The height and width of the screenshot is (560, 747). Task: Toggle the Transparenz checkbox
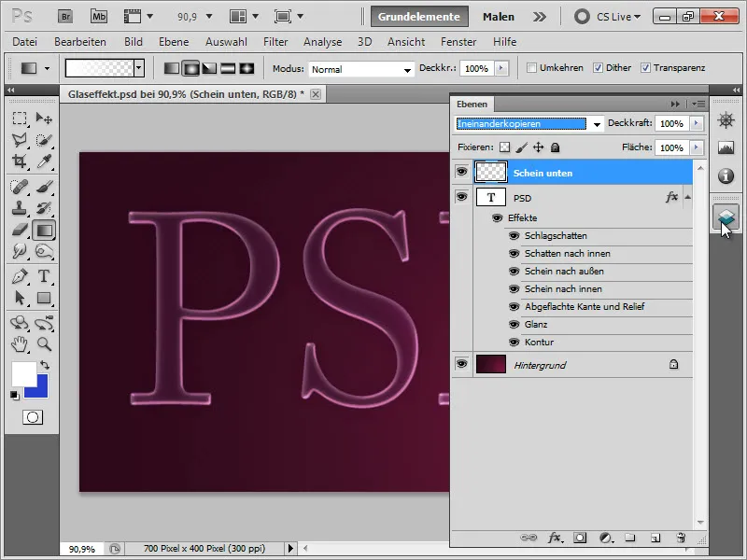coord(645,67)
